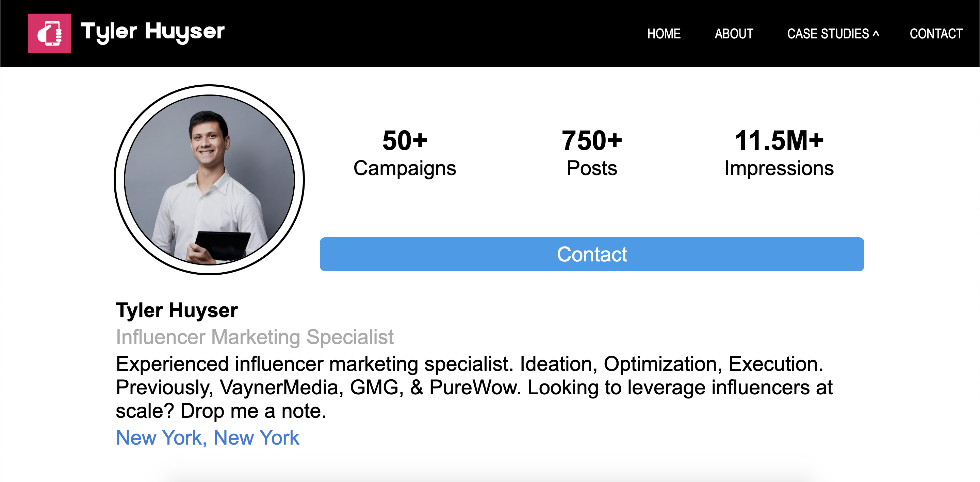Click the chevron next to CASE STUDIES
This screenshot has height=482, width=980.
(x=876, y=34)
